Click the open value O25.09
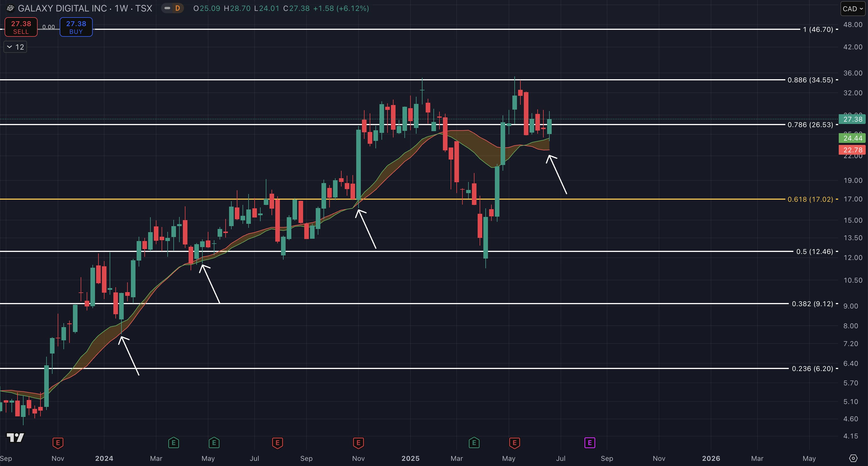 point(207,8)
